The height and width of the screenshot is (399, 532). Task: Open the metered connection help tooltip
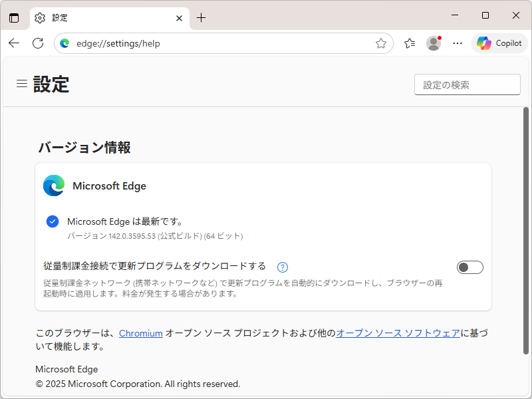tap(282, 266)
